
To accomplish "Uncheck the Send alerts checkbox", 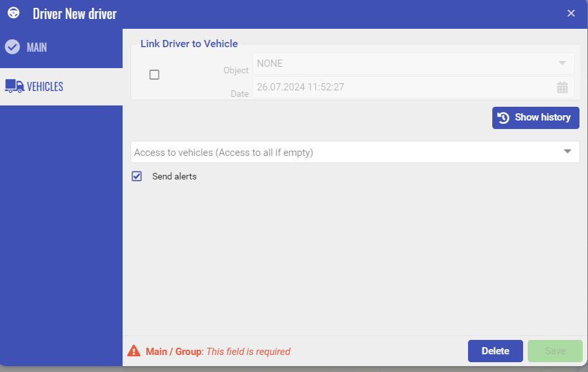I will [137, 176].
